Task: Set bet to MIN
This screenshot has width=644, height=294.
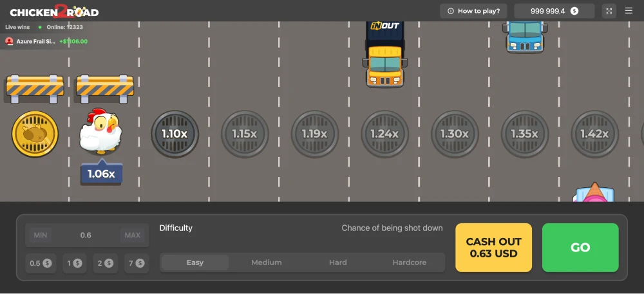Action: coord(40,235)
